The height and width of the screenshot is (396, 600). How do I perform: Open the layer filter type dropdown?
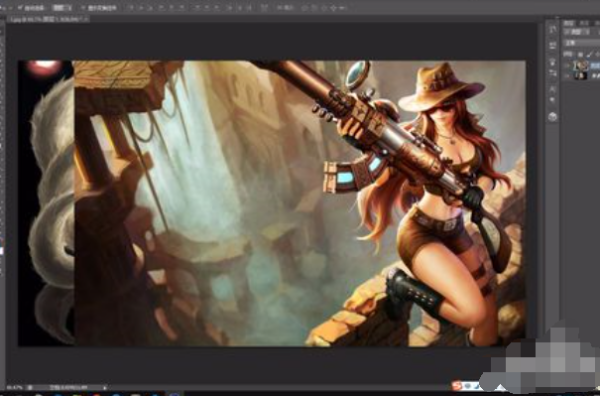click(577, 32)
